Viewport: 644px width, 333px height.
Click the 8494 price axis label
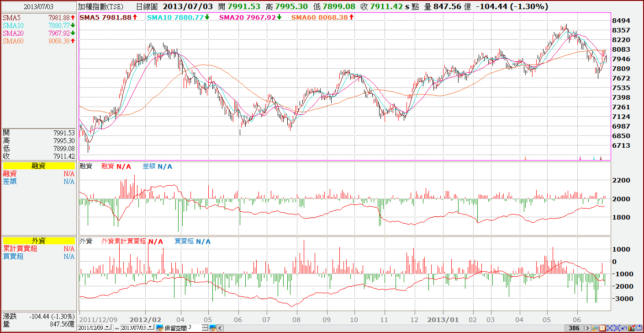click(x=622, y=21)
